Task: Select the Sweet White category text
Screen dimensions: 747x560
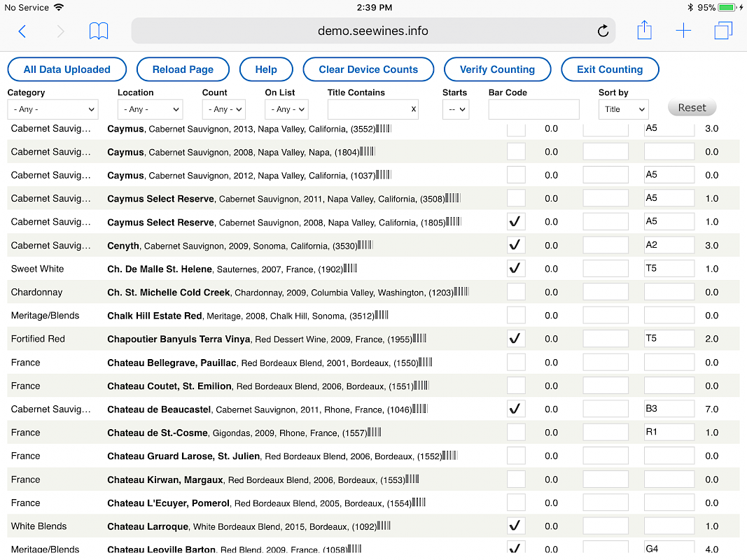Action: coord(37,269)
